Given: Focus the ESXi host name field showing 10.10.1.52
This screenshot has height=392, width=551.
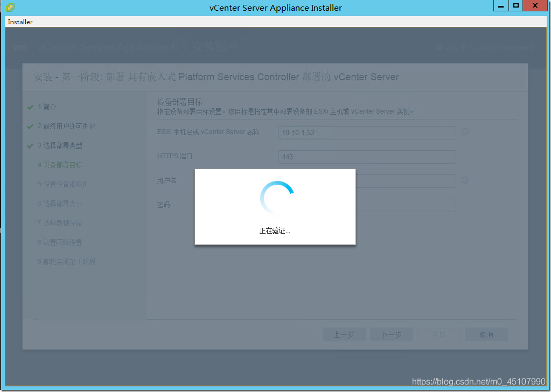Looking at the screenshot, I should pos(367,133).
